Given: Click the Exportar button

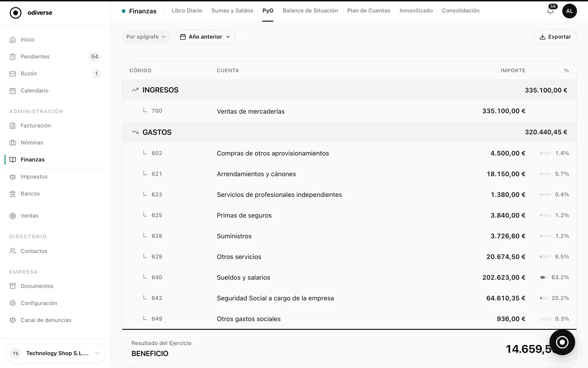Looking at the screenshot, I should tap(555, 37).
